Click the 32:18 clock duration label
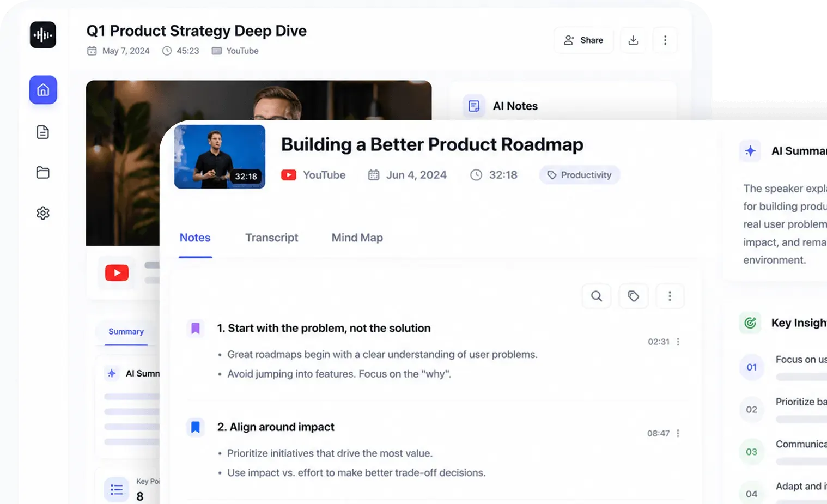827x504 pixels. click(503, 175)
